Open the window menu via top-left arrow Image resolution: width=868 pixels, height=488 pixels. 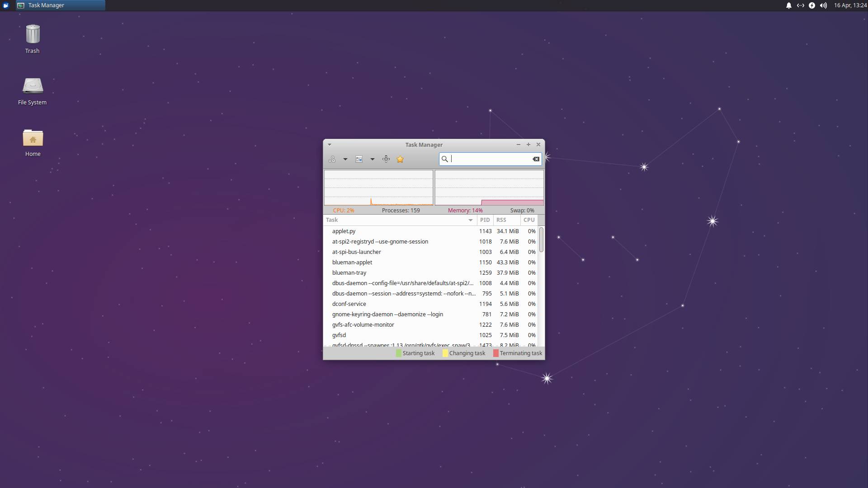click(330, 145)
